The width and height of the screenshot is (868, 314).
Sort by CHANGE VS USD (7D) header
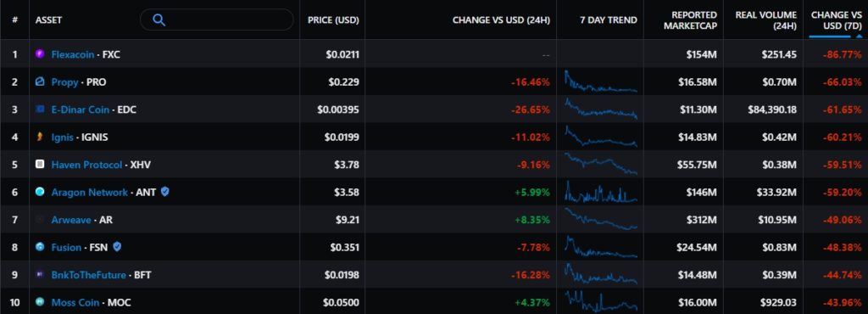pos(837,20)
